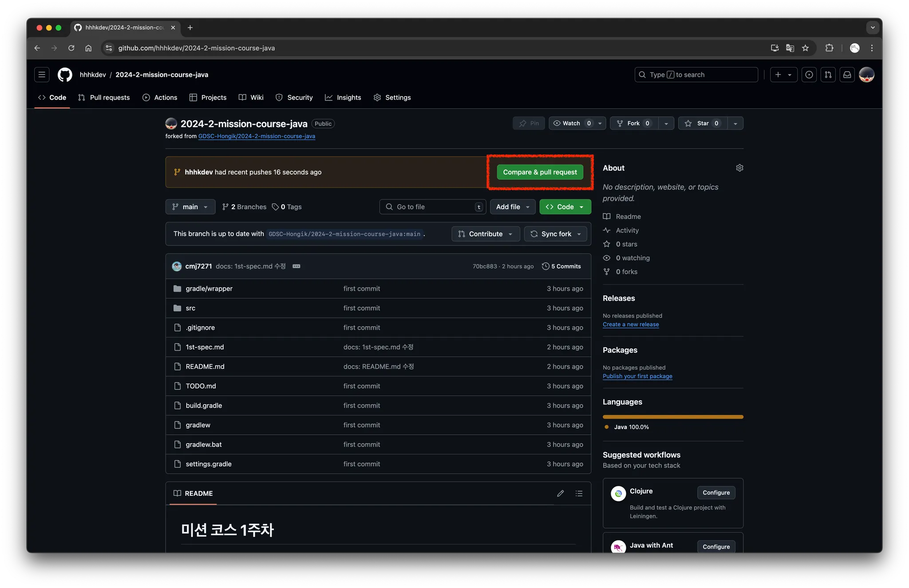Expand the commit message ellipsis icon

pyautogui.click(x=296, y=266)
